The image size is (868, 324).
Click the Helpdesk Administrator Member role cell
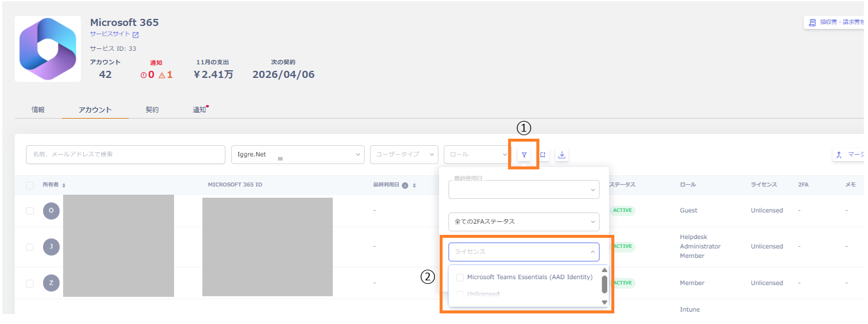(700, 247)
